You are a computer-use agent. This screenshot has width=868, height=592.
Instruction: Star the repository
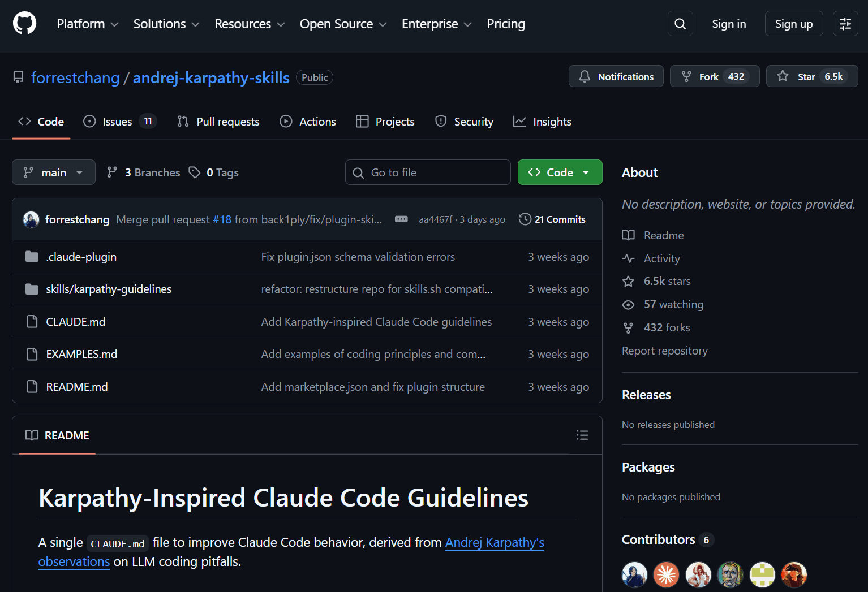811,76
